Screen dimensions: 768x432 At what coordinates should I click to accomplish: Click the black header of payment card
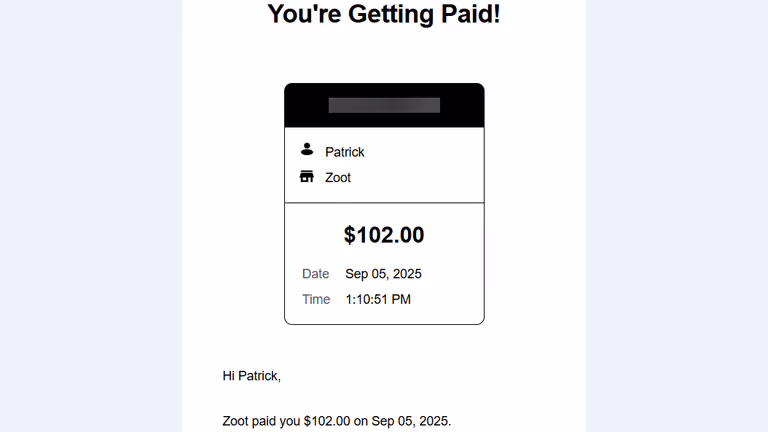(x=384, y=105)
